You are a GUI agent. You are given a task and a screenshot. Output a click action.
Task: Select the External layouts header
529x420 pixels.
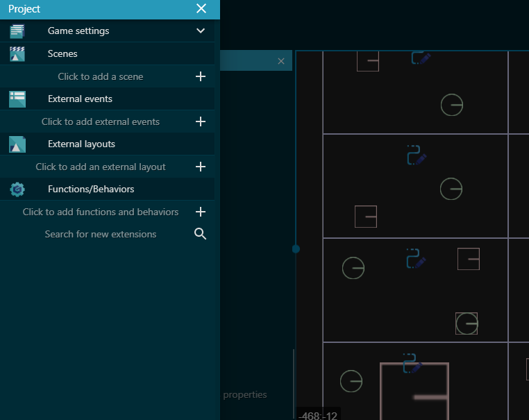click(x=108, y=144)
